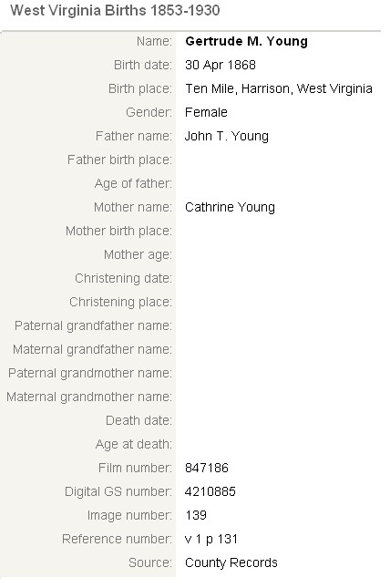The image size is (390, 588).
Task: Click father name John T. Young
Action: [227, 136]
